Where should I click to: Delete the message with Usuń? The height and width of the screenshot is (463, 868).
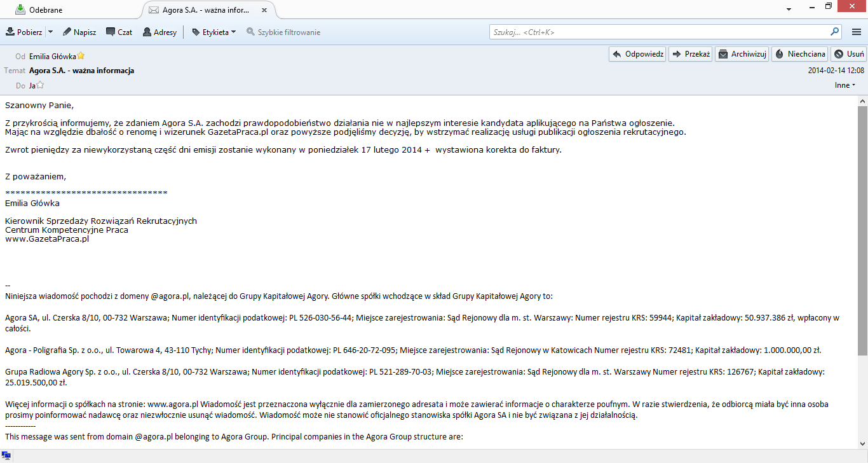click(849, 54)
